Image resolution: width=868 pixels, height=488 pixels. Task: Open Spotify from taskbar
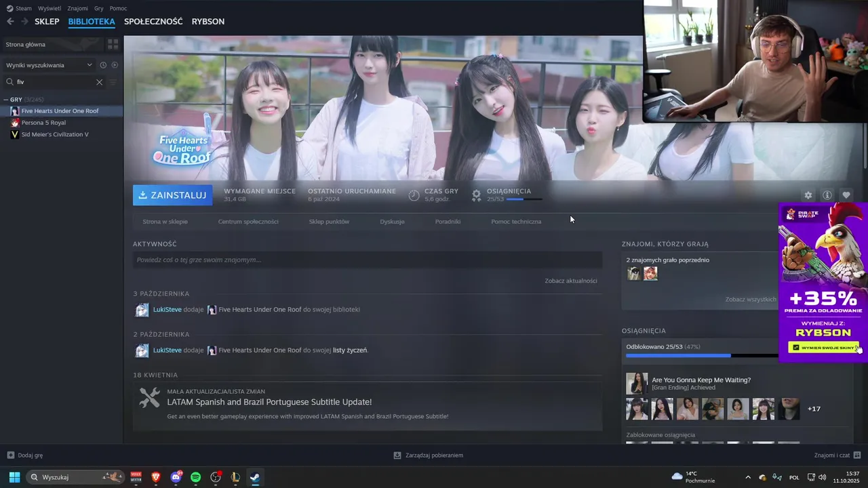196,477
